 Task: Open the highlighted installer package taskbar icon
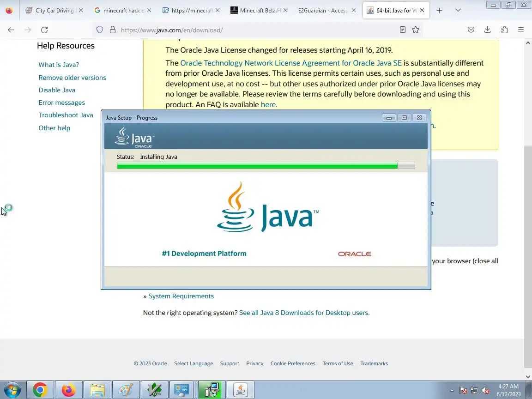tap(212, 390)
